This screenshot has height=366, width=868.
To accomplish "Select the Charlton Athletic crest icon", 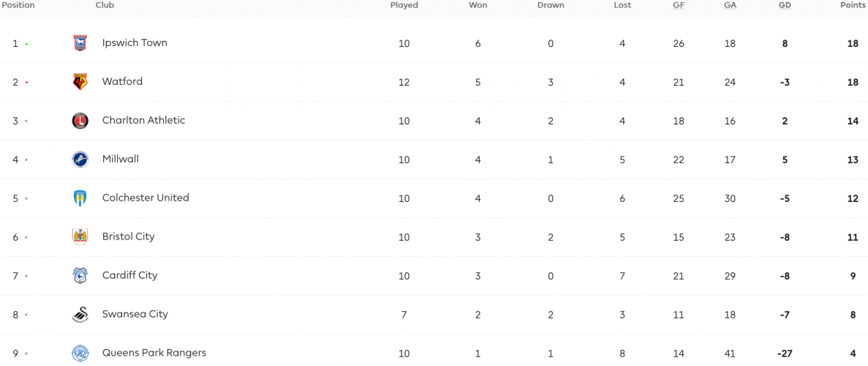I will [x=80, y=121].
